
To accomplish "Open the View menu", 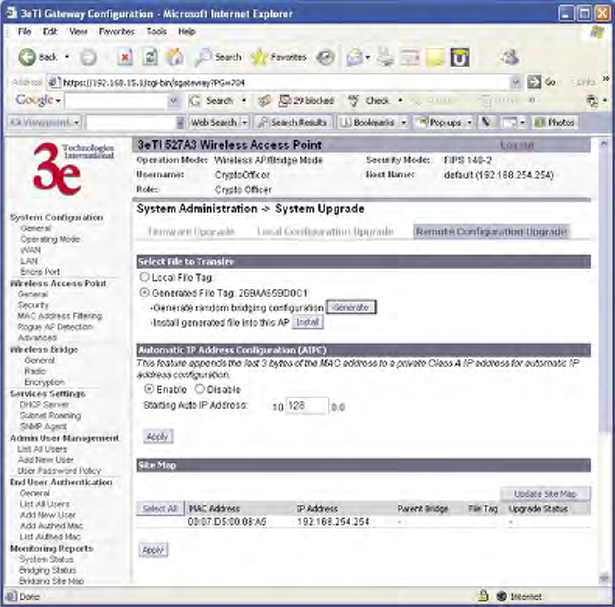I will [x=78, y=31].
